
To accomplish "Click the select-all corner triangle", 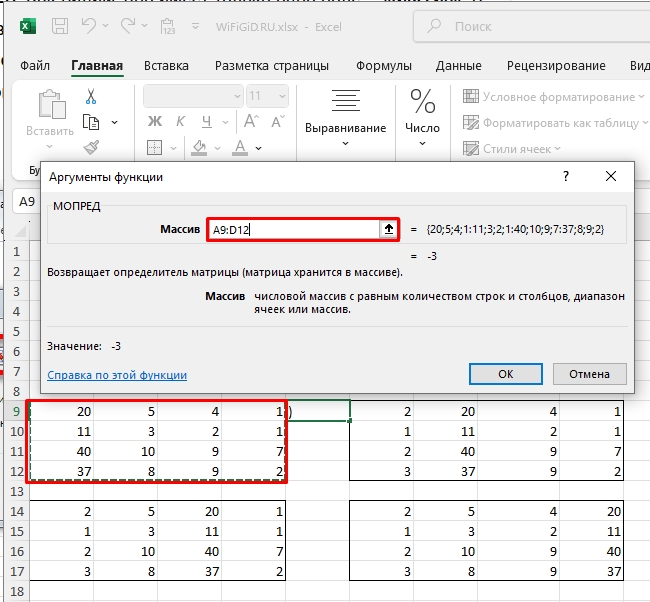I will click(x=21, y=231).
